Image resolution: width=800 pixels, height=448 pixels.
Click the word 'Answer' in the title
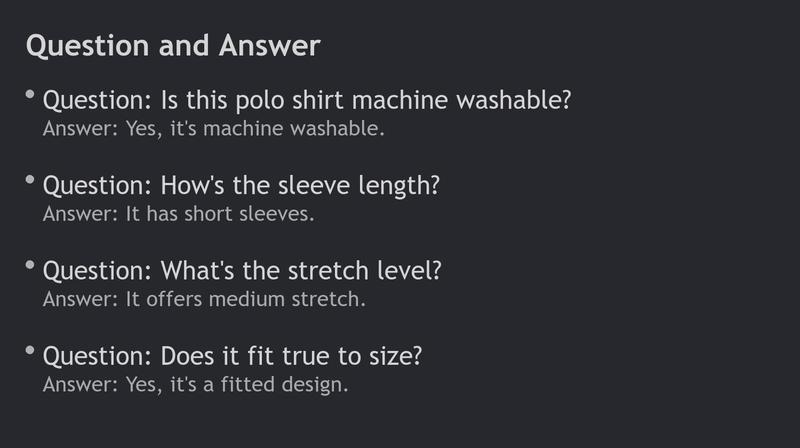click(269, 46)
